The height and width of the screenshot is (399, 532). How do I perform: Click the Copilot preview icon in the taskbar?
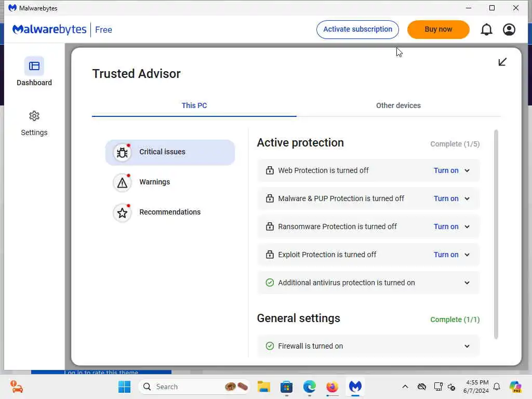(x=515, y=387)
